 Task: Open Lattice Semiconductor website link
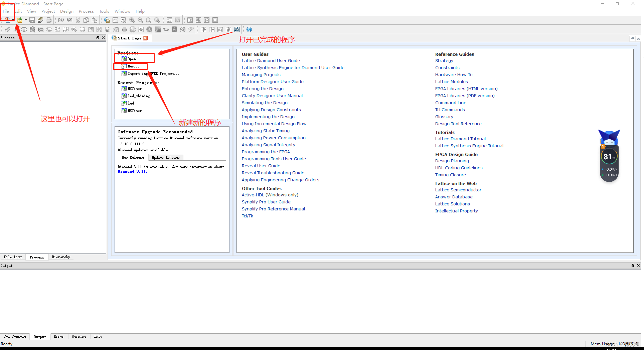458,190
